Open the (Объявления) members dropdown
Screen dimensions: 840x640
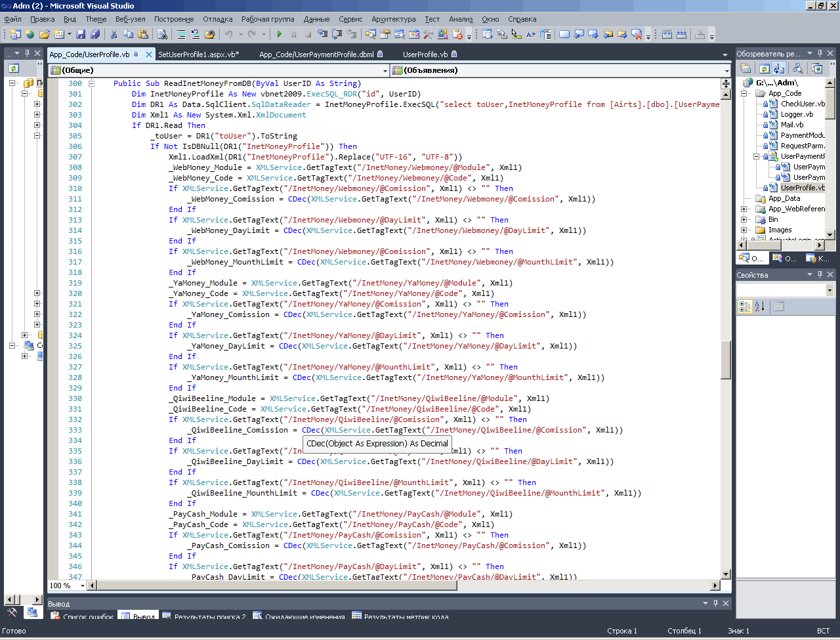coord(726,70)
